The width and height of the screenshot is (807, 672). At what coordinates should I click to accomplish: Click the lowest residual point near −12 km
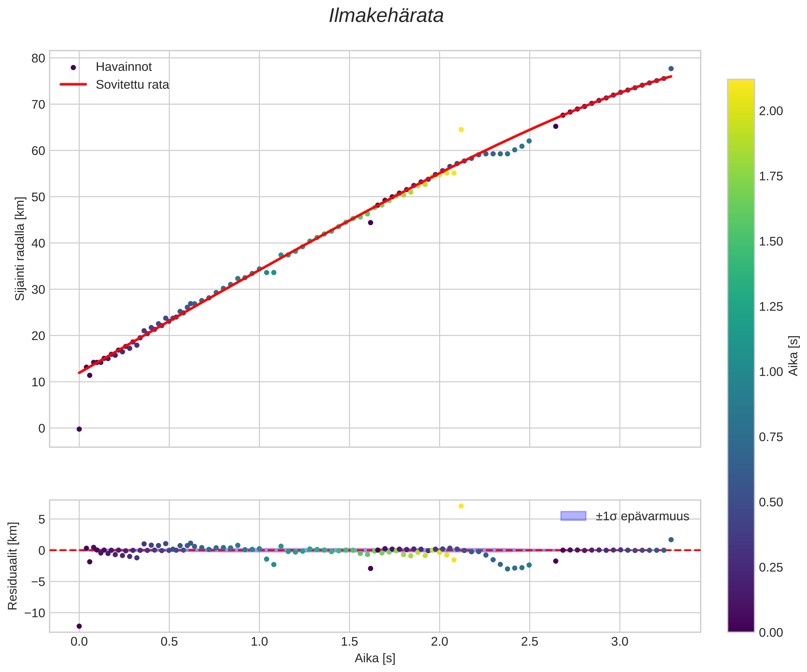pos(79,626)
